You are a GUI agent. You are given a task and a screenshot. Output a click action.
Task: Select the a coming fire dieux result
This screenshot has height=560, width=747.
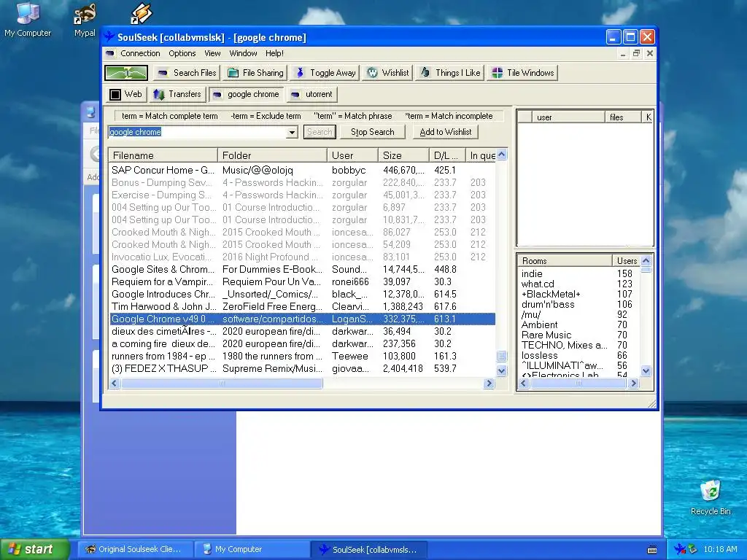(303, 343)
